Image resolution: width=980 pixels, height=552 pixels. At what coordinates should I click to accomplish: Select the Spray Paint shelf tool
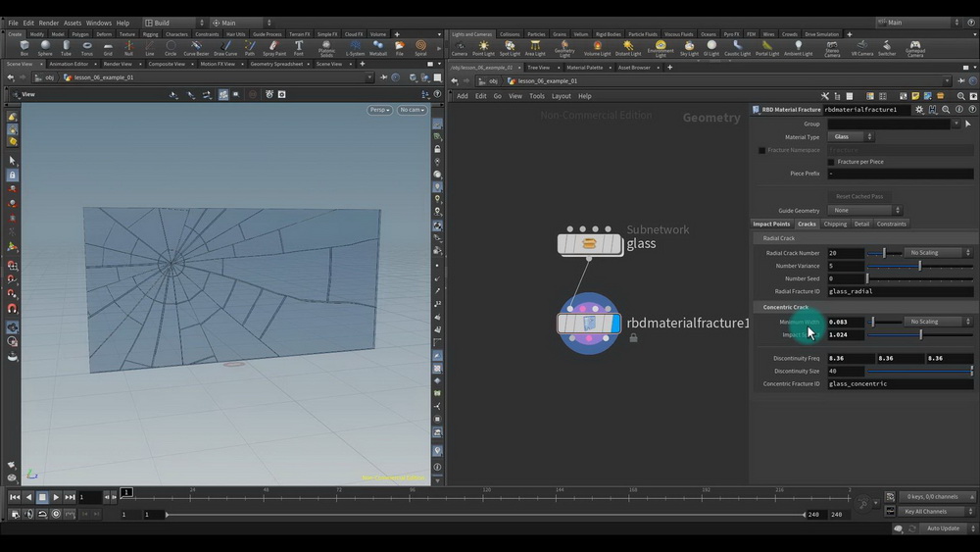[x=274, y=48]
